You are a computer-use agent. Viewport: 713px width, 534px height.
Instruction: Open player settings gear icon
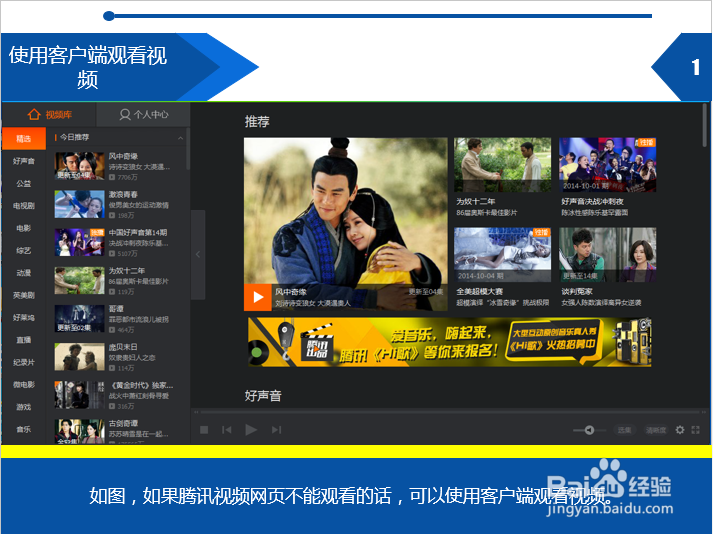pos(680,430)
